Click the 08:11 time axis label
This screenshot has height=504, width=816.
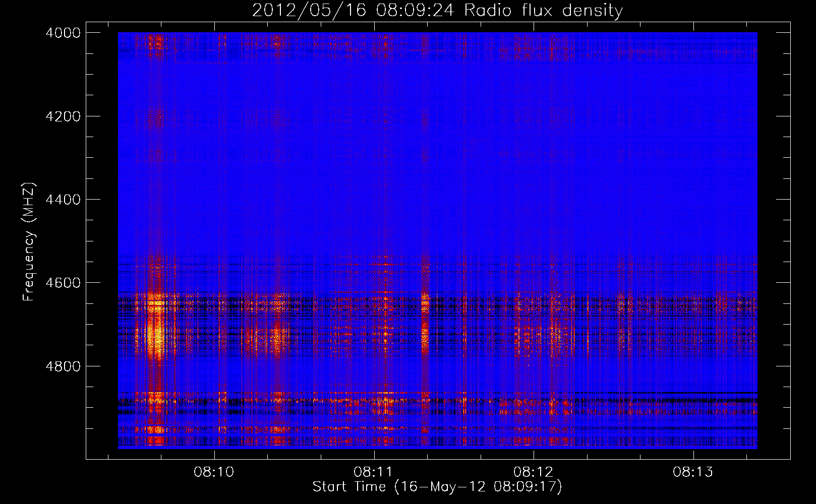pyautogui.click(x=374, y=472)
